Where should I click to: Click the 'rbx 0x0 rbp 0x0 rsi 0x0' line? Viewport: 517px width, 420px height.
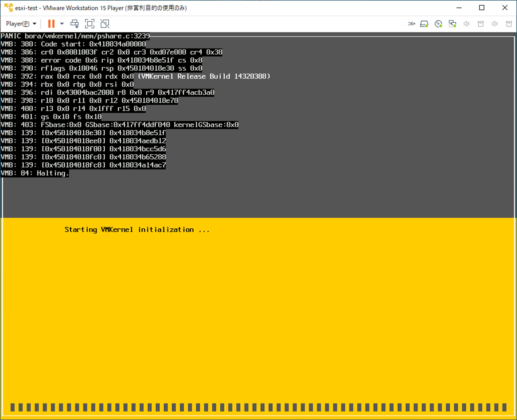pyautogui.click(x=67, y=84)
